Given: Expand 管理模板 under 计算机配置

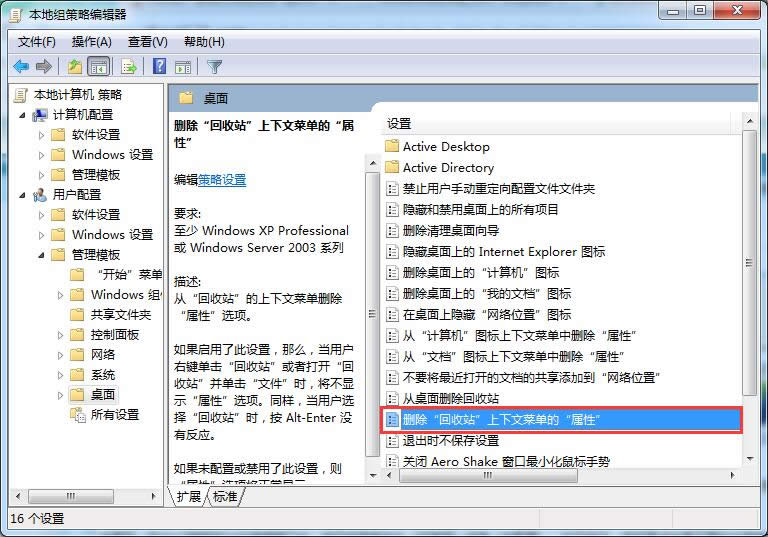Looking at the screenshot, I should click(x=42, y=175).
